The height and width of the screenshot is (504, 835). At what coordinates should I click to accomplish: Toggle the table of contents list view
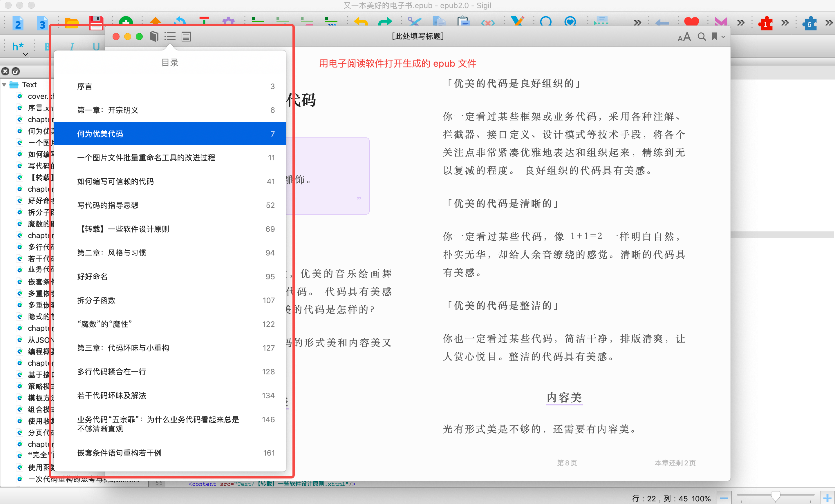pyautogui.click(x=170, y=36)
